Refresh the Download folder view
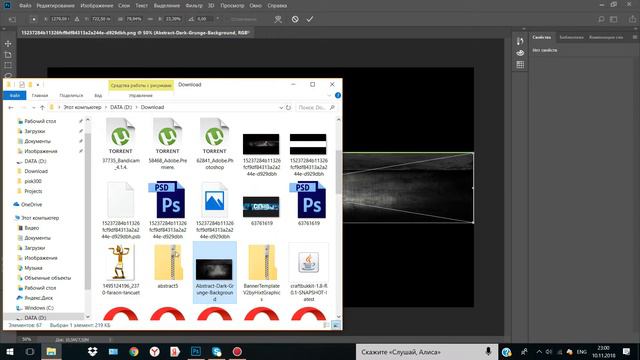This screenshot has width=640, height=360. pos(289,107)
